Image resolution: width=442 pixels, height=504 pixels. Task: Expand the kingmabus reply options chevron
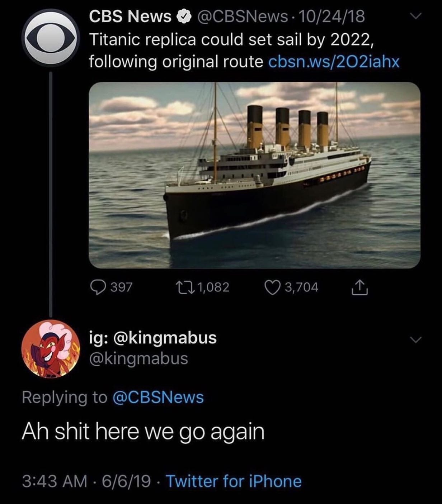[415, 339]
